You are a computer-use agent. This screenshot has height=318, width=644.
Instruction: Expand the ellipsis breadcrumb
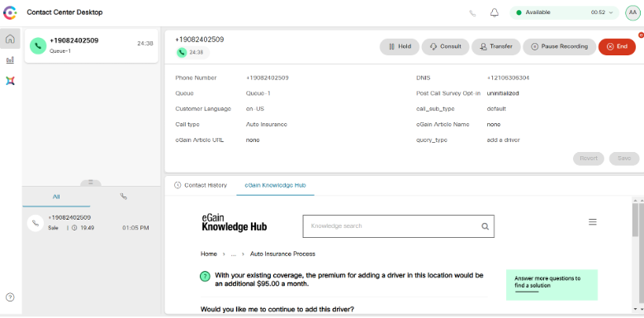[234, 254]
